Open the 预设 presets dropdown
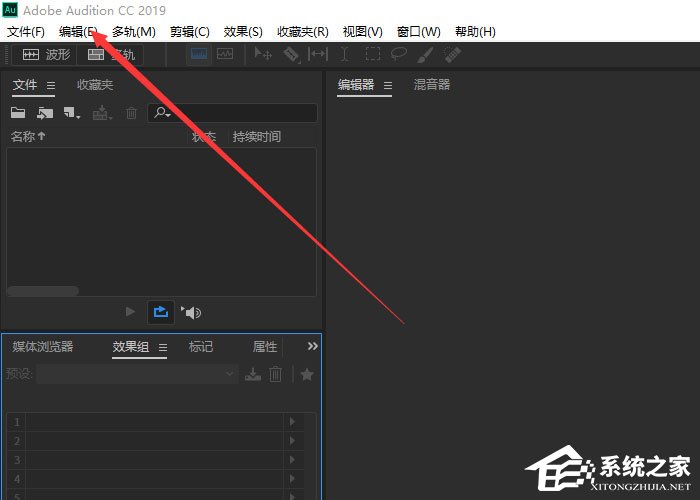 click(137, 374)
